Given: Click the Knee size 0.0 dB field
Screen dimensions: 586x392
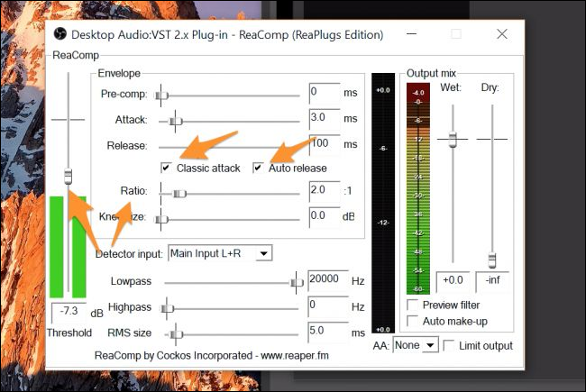Looking at the screenshot, I should click(325, 217).
